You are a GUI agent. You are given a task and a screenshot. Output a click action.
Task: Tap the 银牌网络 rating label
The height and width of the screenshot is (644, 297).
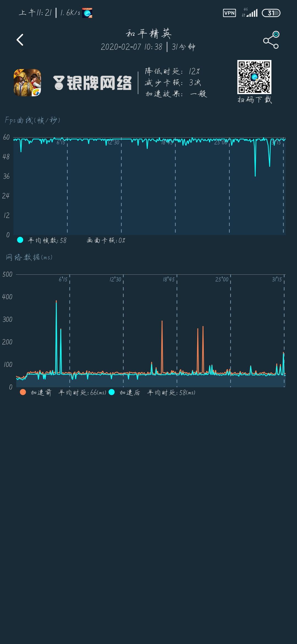[99, 83]
